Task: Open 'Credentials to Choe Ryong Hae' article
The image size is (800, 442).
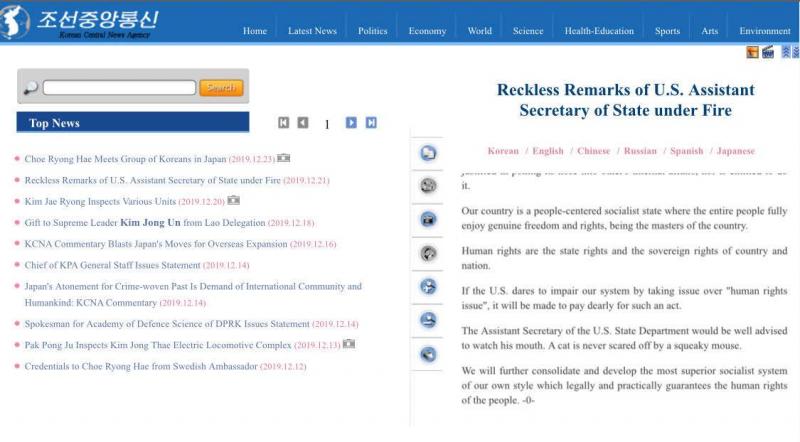Action: point(141,366)
